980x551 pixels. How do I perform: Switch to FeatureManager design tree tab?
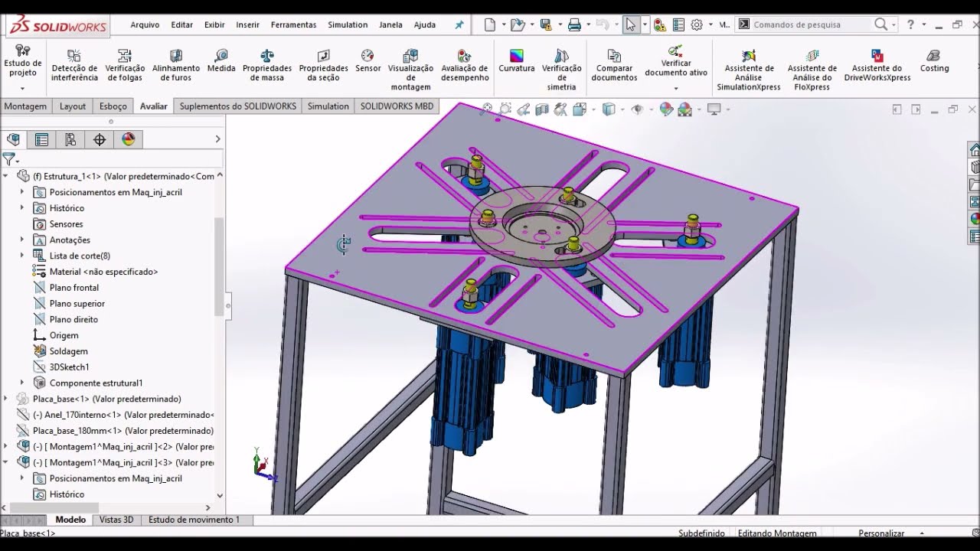click(x=13, y=139)
